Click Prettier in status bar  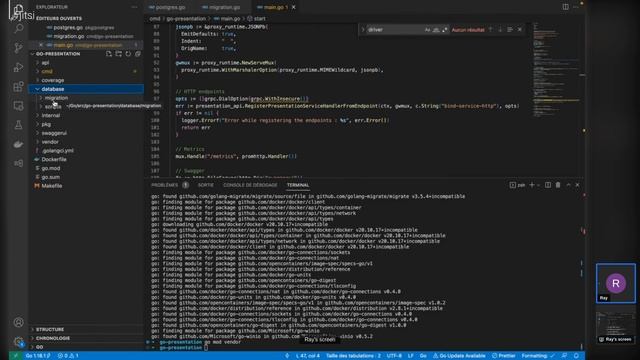(503, 356)
